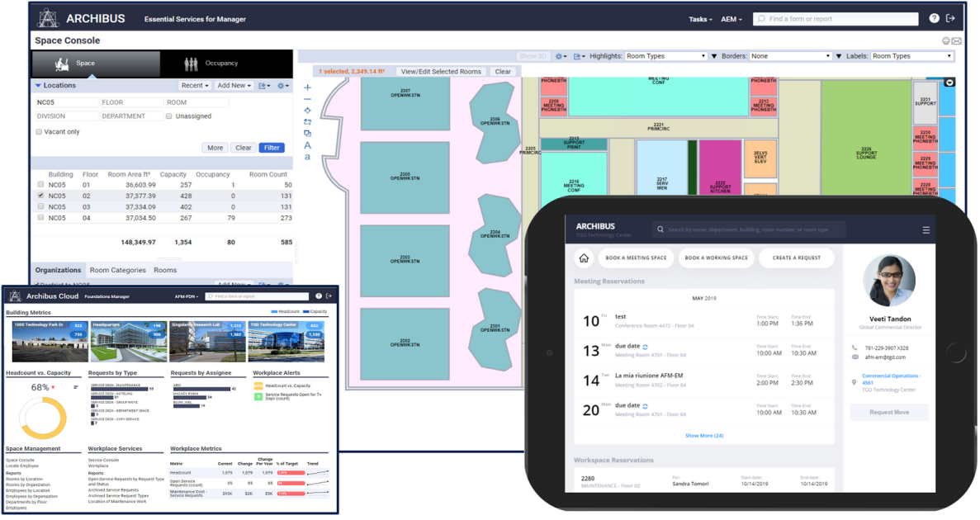
Task: Open the tablet hamburger menu
Action: (x=926, y=230)
